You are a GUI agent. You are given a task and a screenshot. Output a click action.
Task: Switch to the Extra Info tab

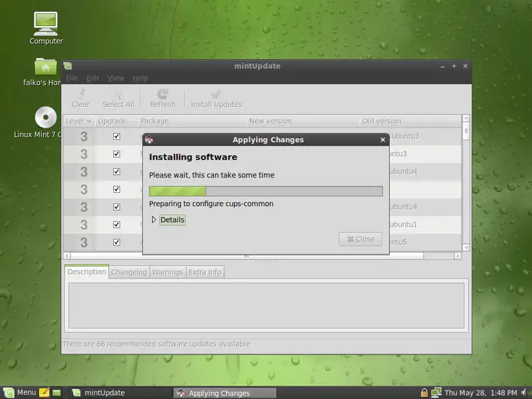pos(205,272)
